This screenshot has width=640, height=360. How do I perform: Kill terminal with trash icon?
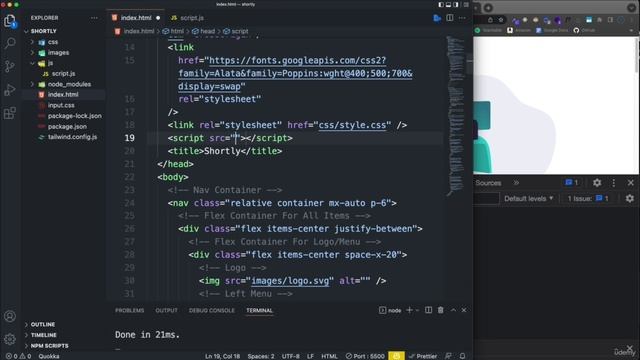440,310
